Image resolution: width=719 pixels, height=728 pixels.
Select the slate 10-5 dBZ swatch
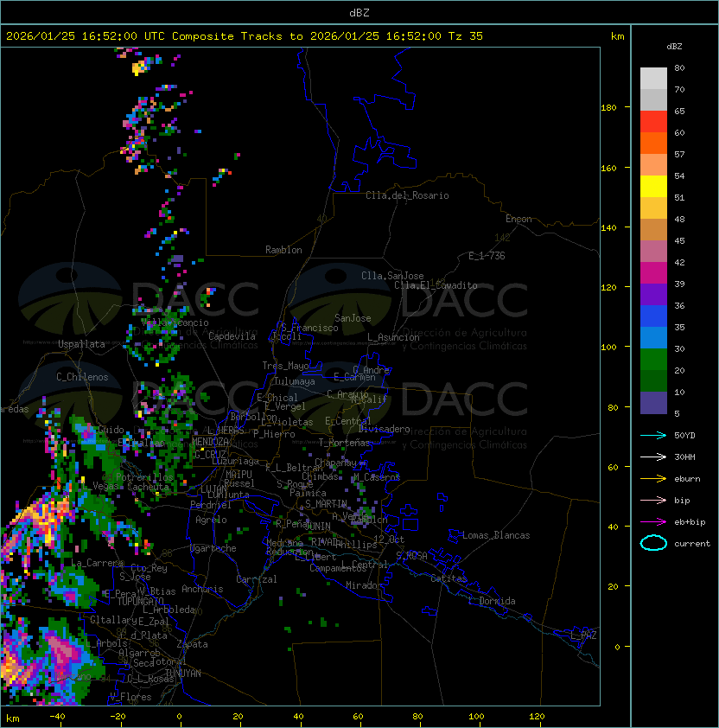(x=653, y=403)
